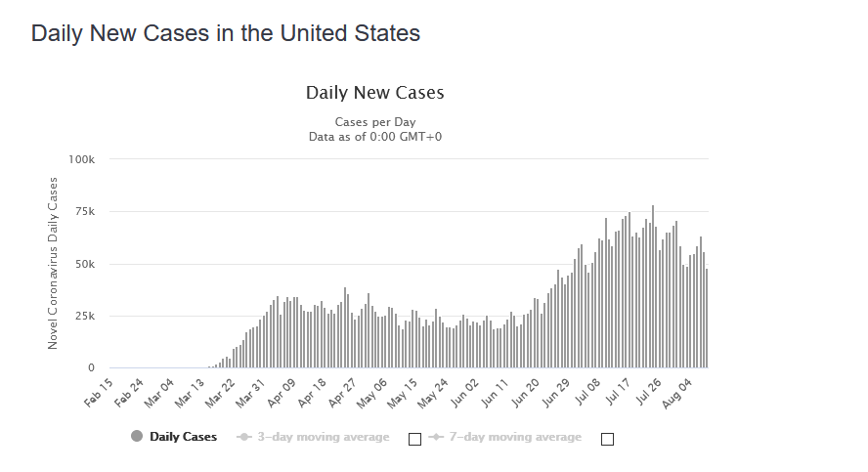Toggle the Daily Cases series label

184,437
